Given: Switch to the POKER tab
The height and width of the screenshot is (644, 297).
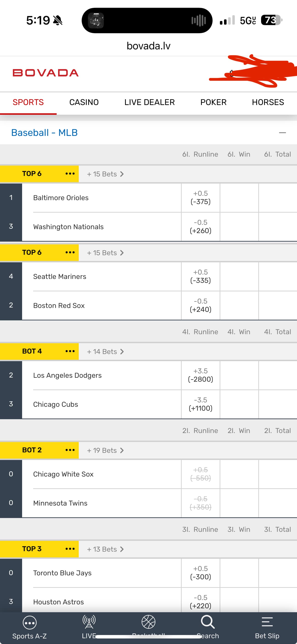Looking at the screenshot, I should (213, 102).
